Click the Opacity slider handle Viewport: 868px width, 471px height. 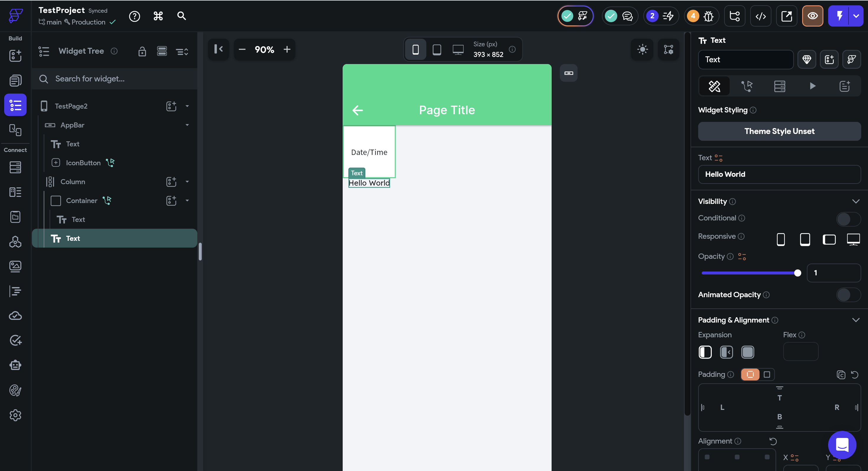[797, 273]
